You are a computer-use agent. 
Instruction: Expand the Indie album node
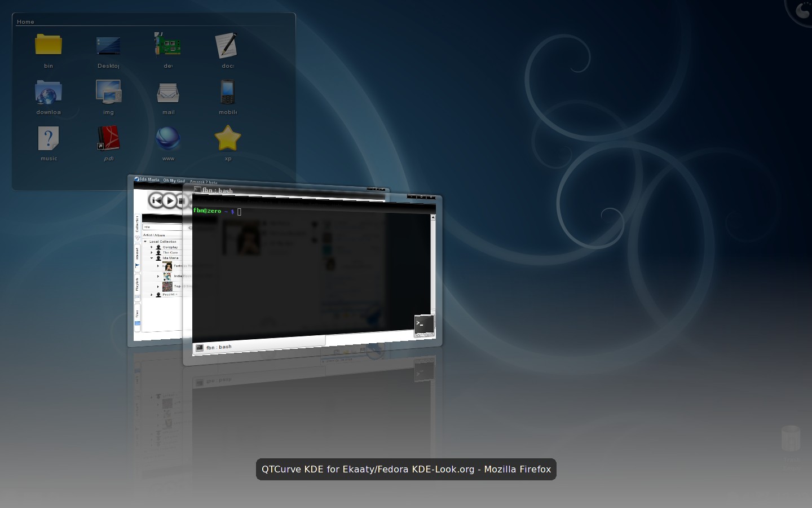[x=158, y=276]
